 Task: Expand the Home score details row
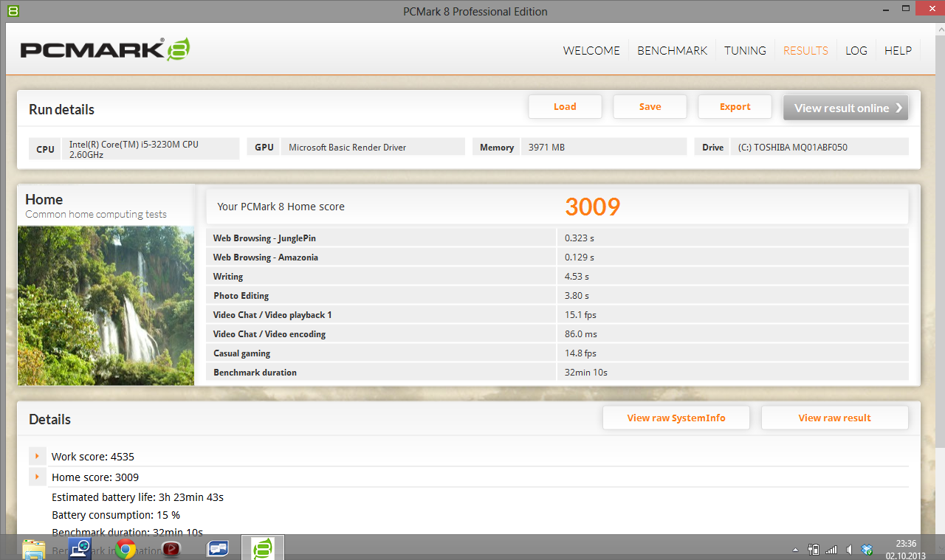(x=37, y=477)
